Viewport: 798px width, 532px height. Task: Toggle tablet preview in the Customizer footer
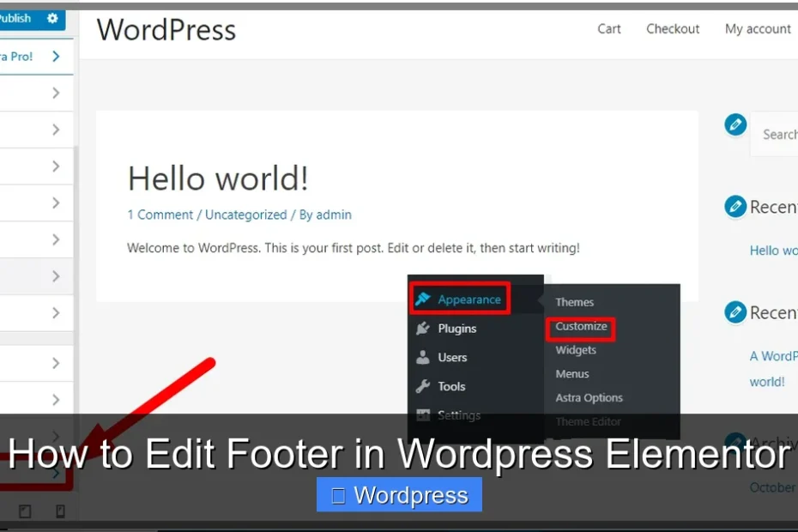24,511
